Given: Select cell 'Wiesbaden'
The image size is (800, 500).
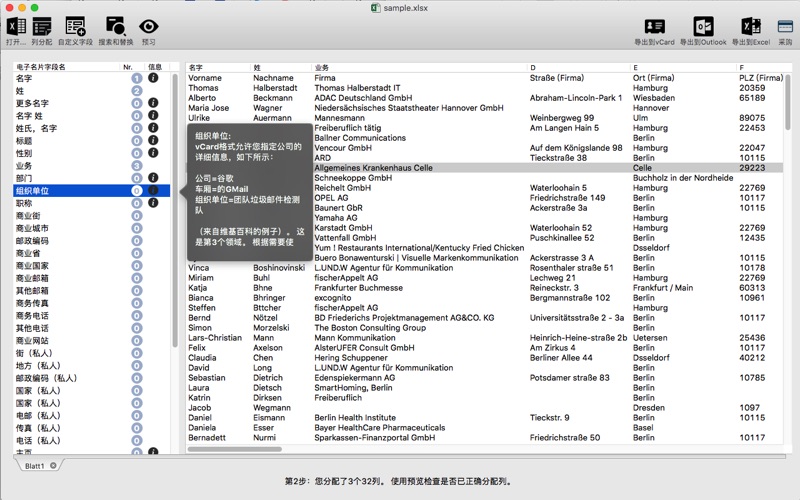Looking at the screenshot, I should (654, 98).
